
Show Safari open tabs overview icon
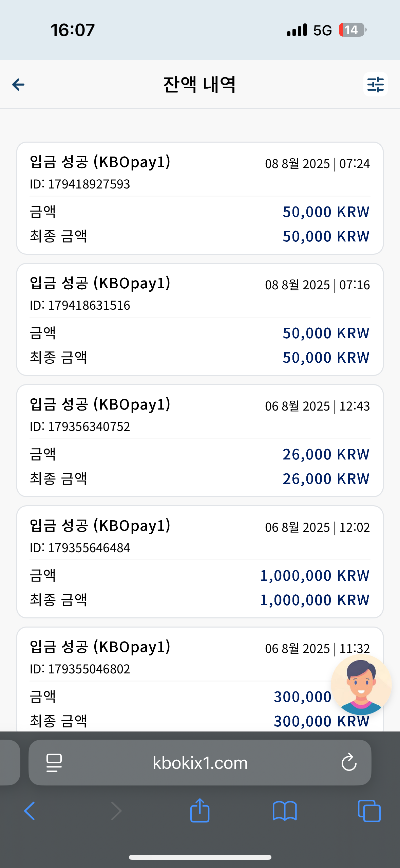(x=369, y=811)
